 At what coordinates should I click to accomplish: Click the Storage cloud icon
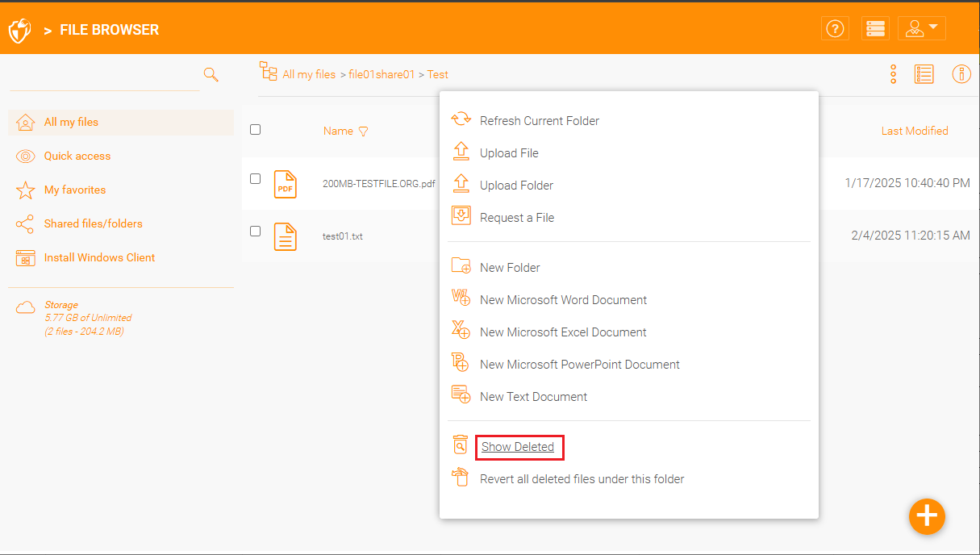click(x=26, y=307)
